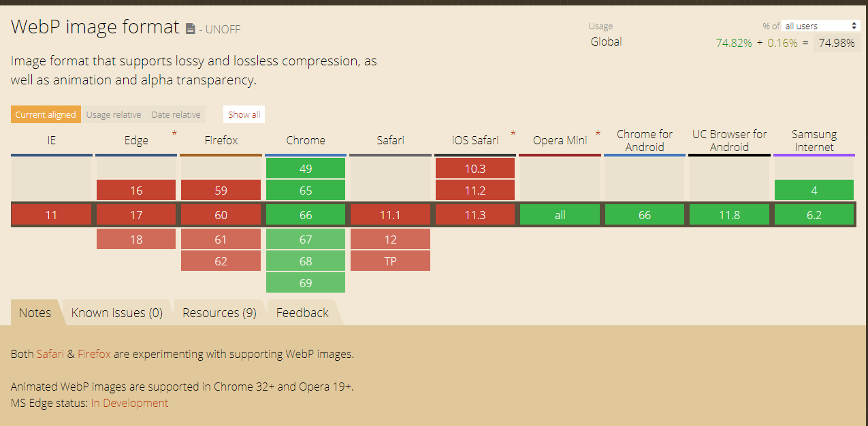Switch to the Resources (9) tab

(x=219, y=313)
